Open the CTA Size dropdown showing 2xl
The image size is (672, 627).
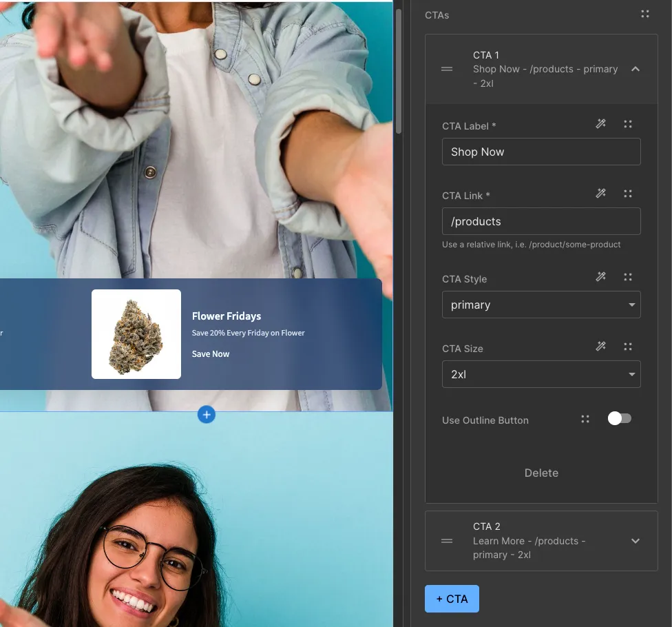(x=541, y=374)
